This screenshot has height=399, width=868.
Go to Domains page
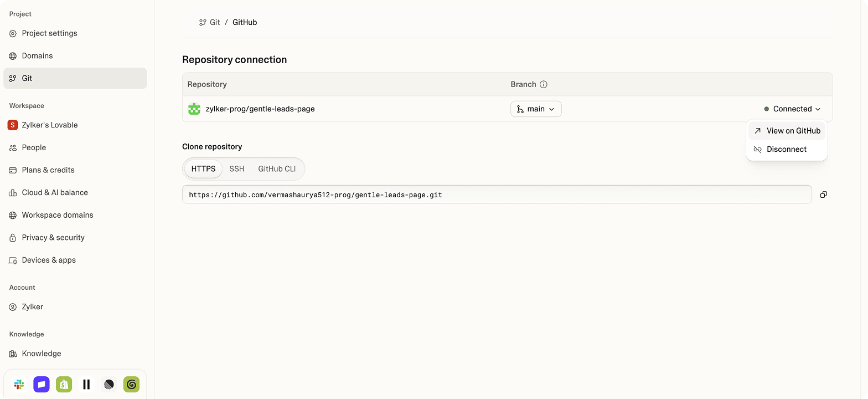75,56
